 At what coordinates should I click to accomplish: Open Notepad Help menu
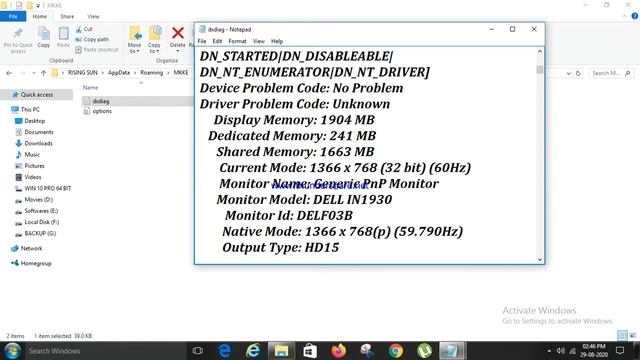(x=277, y=41)
